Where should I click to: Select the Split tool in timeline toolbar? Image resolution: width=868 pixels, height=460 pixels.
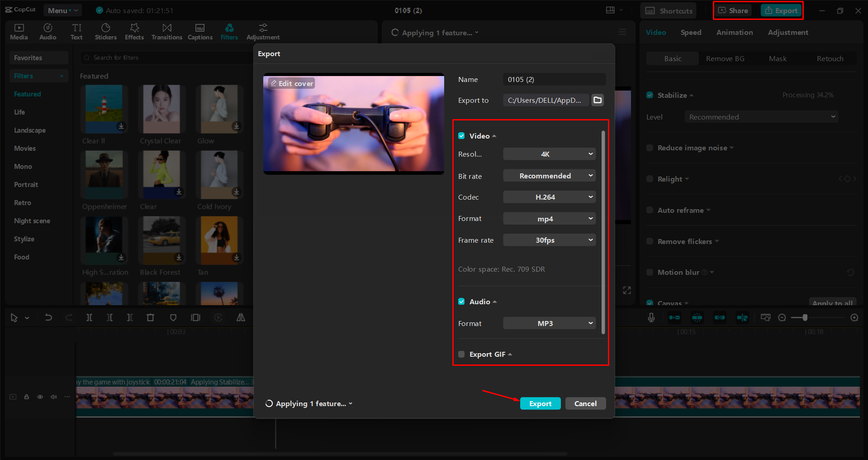[89, 317]
